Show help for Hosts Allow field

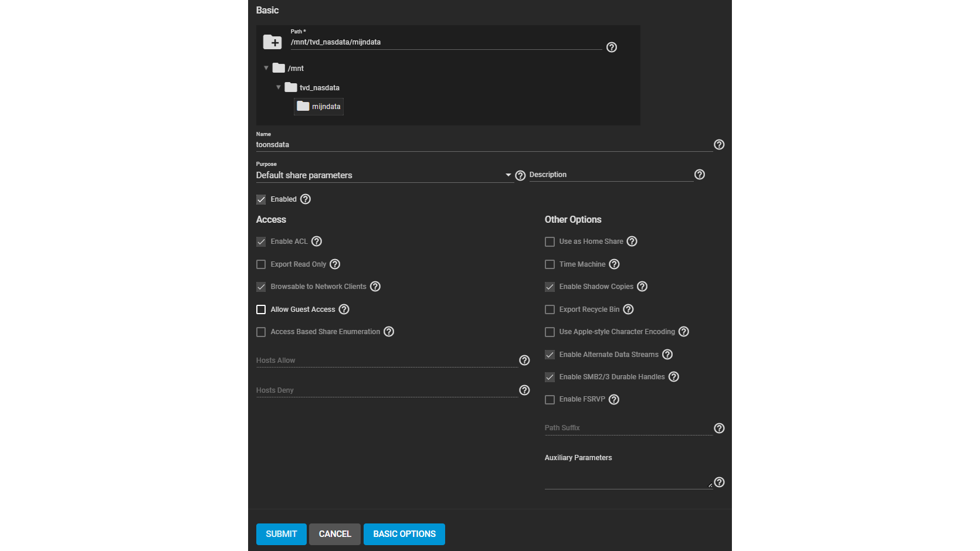point(524,360)
